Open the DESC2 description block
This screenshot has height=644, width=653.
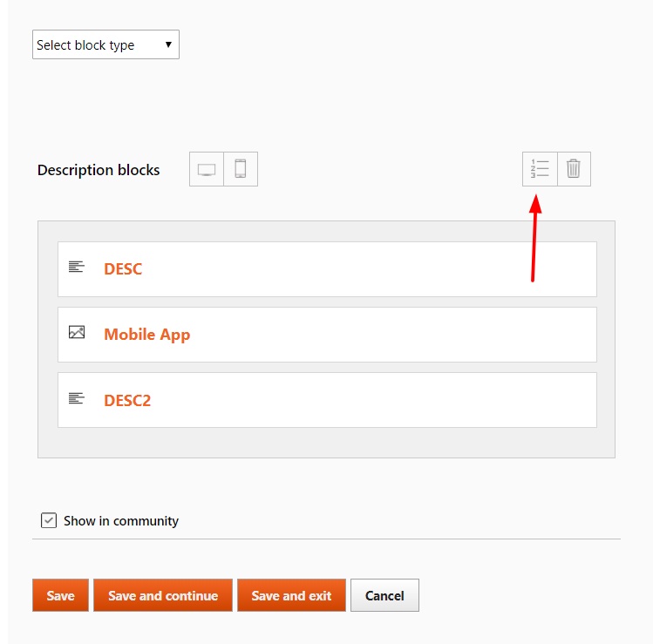pos(127,401)
